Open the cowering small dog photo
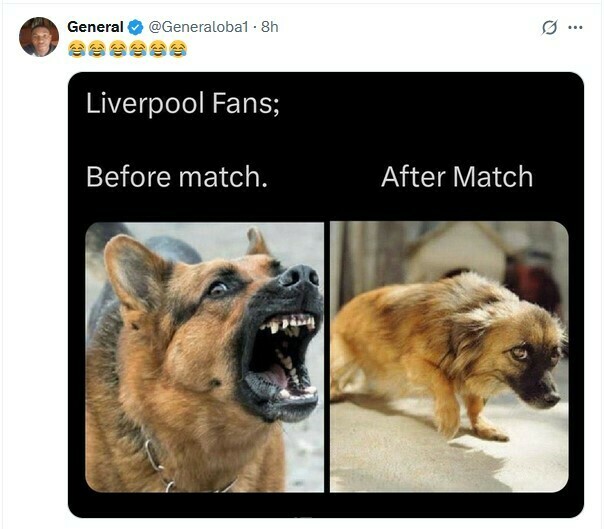 (x=449, y=357)
